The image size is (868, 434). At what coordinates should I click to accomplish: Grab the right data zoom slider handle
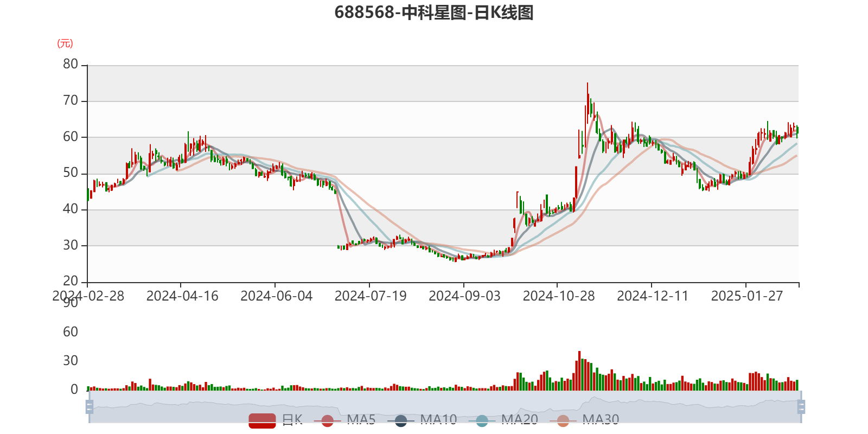click(x=801, y=407)
